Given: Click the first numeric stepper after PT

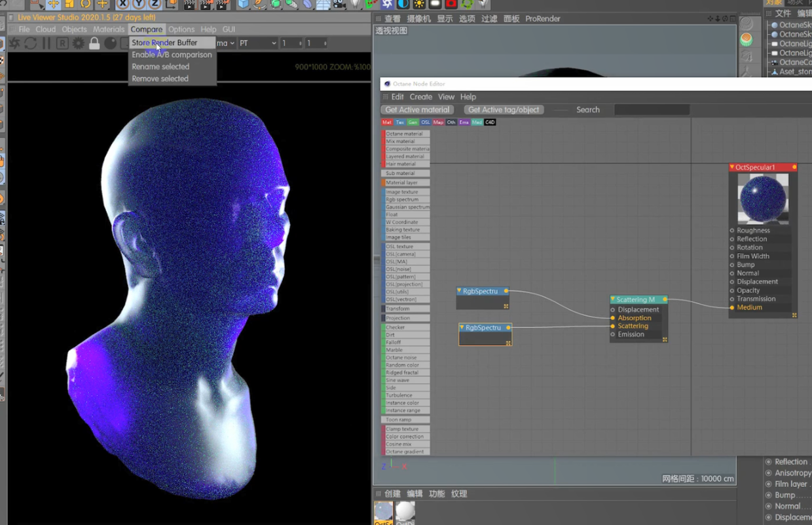Looking at the screenshot, I should pos(291,43).
